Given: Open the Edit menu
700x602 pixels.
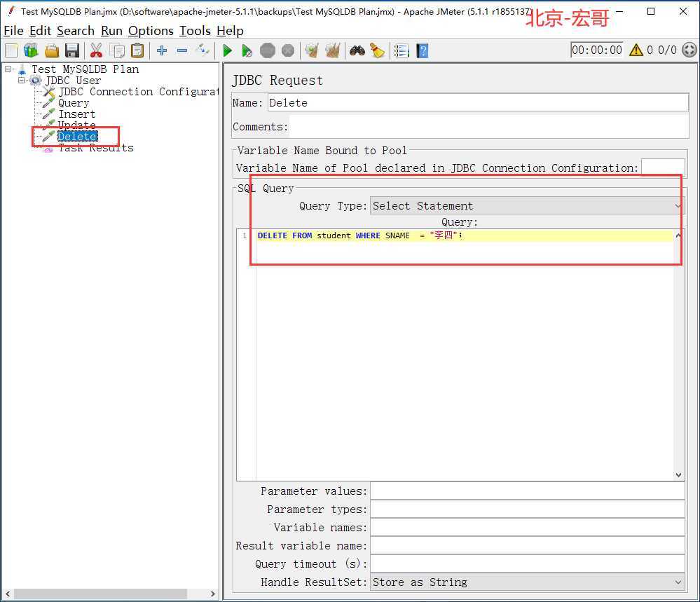Looking at the screenshot, I should pyautogui.click(x=40, y=31).
